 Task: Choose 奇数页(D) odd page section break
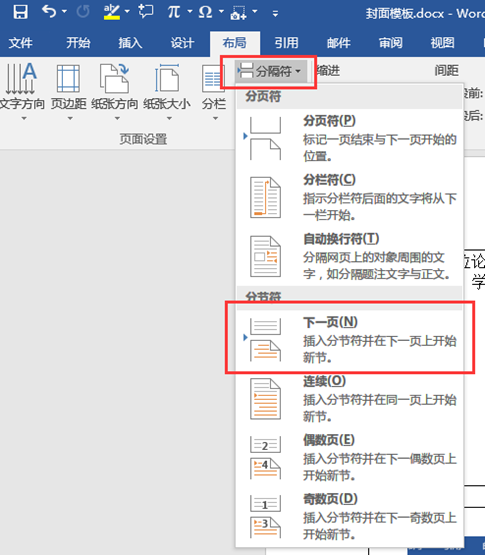coord(349,516)
